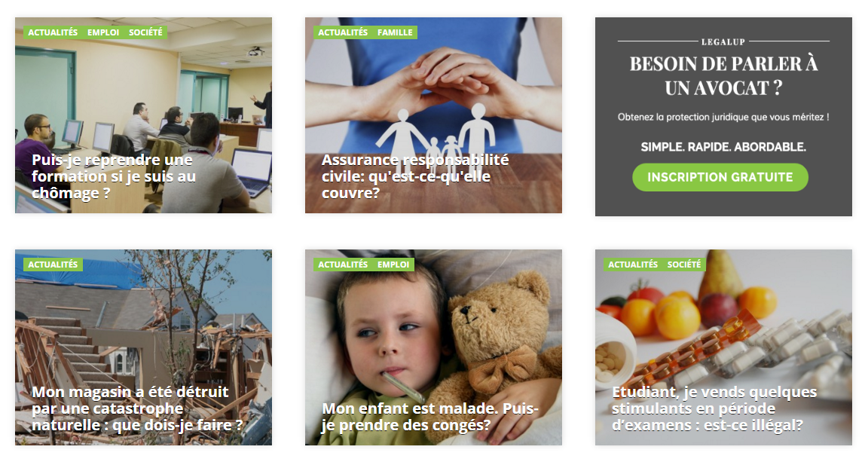The image size is (868, 465).
Task: Select the EMPLOI tag on the training room card
Action: [103, 32]
